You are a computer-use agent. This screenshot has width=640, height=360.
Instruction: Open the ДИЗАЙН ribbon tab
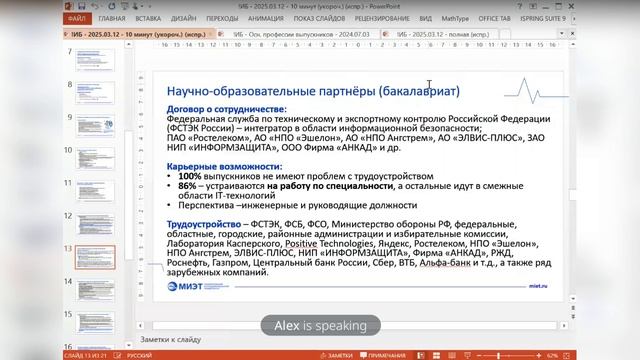point(184,18)
